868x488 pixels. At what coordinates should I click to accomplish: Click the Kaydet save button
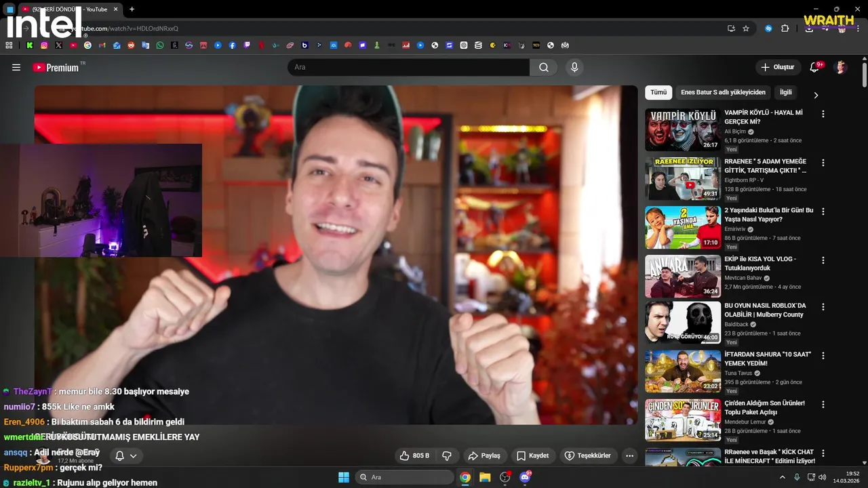pyautogui.click(x=533, y=455)
